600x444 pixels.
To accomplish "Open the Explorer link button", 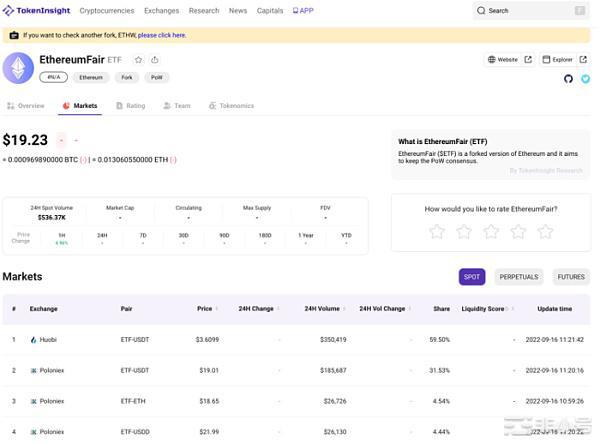I will (x=558, y=59).
